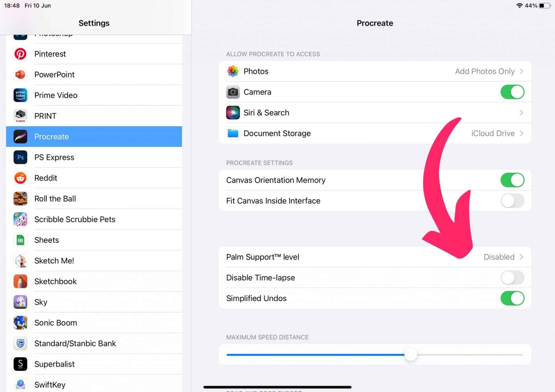Image resolution: width=555 pixels, height=392 pixels.
Task: Turn off Canvas Orientation Memory
Action: pyautogui.click(x=512, y=180)
